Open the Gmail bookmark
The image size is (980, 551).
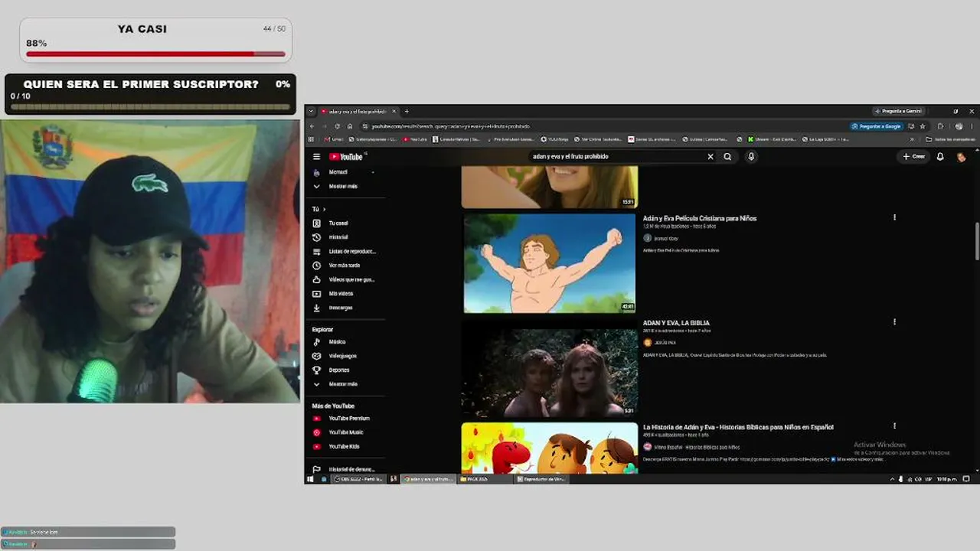tap(334, 139)
